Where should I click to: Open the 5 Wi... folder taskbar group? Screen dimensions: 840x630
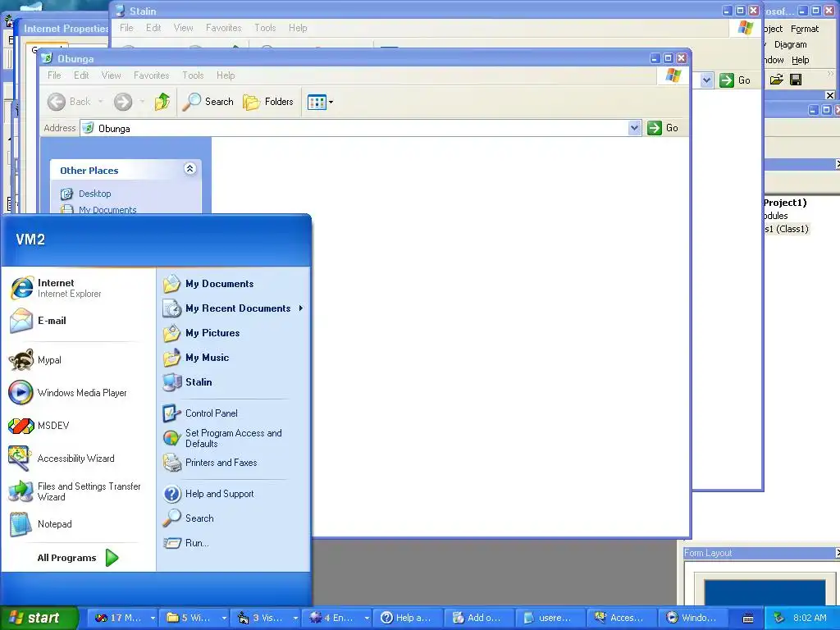coord(194,618)
